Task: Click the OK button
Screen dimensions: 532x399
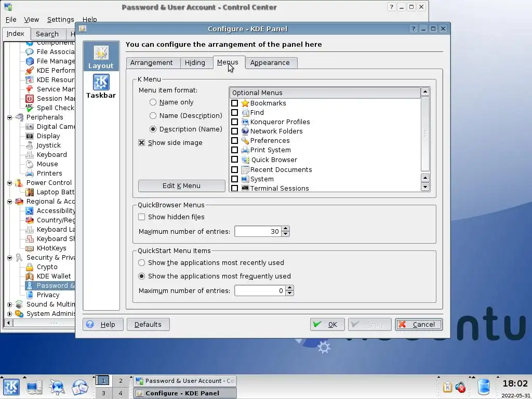Action: [x=327, y=325]
